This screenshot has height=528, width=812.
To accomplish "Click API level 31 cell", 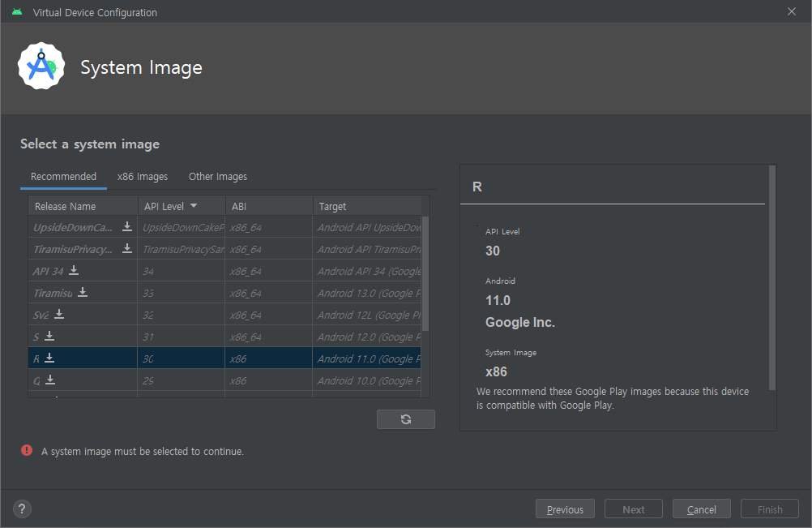I will [x=182, y=337].
